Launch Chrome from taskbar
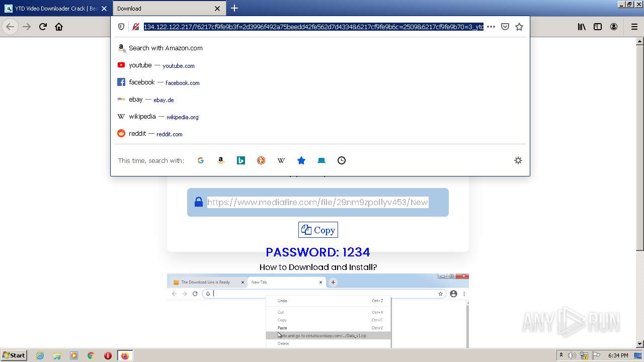Screen dimensions: 644x362 91,355
